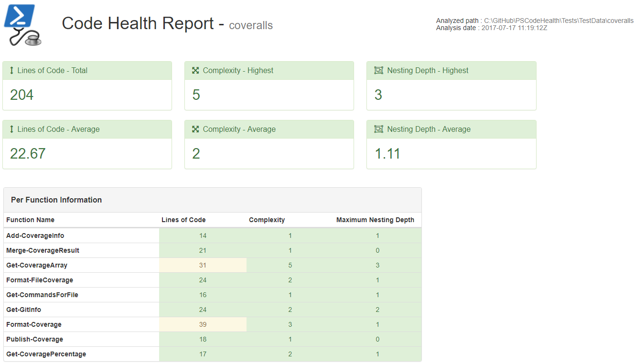Click the nesting depth cell of Get-GitInfo row
Image resolution: width=634 pixels, height=364 pixels.
[377, 310]
